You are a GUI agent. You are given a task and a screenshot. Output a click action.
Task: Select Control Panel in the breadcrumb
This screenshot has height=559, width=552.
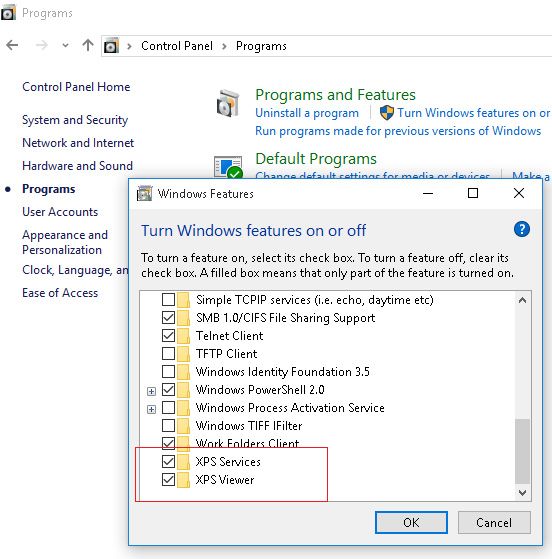tap(177, 46)
